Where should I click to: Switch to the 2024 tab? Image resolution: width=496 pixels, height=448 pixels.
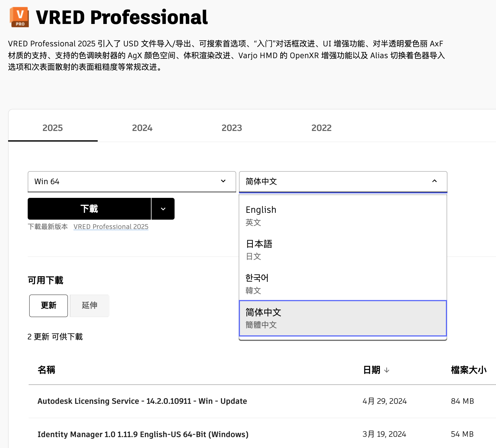[x=142, y=128]
